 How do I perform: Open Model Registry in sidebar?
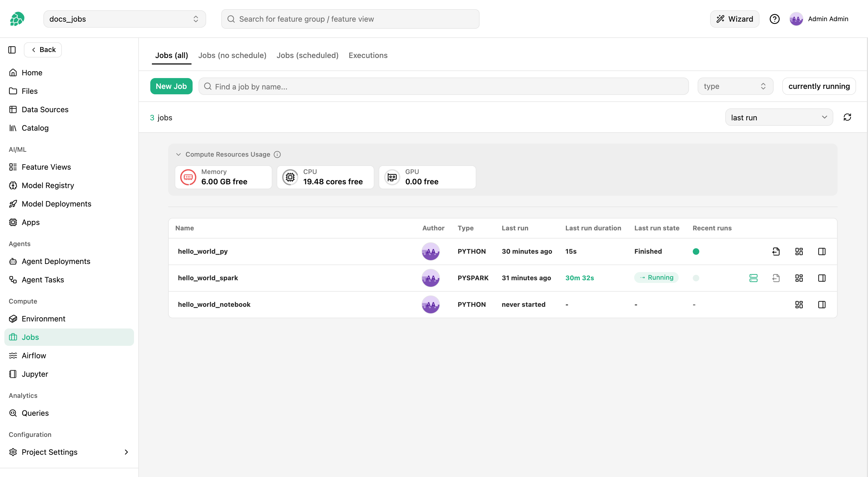point(48,185)
